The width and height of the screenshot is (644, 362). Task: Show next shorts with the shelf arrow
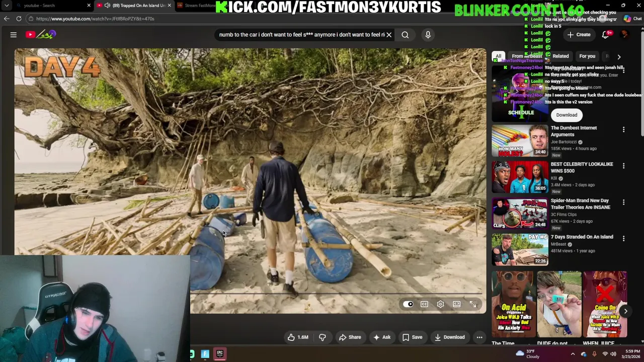pyautogui.click(x=625, y=311)
